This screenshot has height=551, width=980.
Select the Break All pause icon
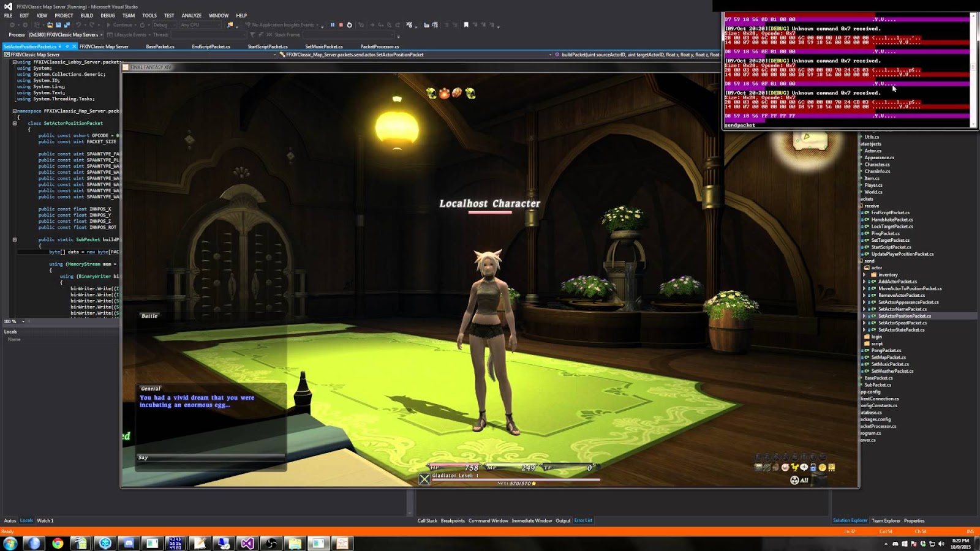click(333, 25)
